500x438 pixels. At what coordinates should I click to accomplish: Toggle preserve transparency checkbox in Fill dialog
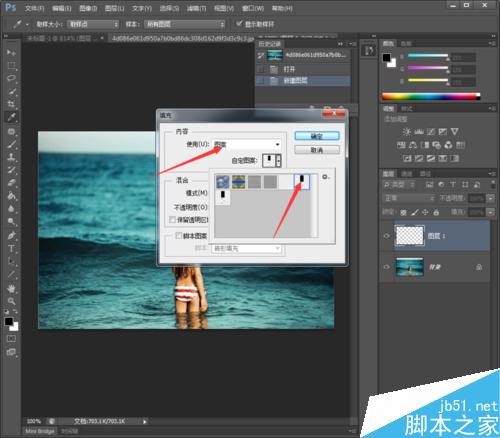pos(172,220)
